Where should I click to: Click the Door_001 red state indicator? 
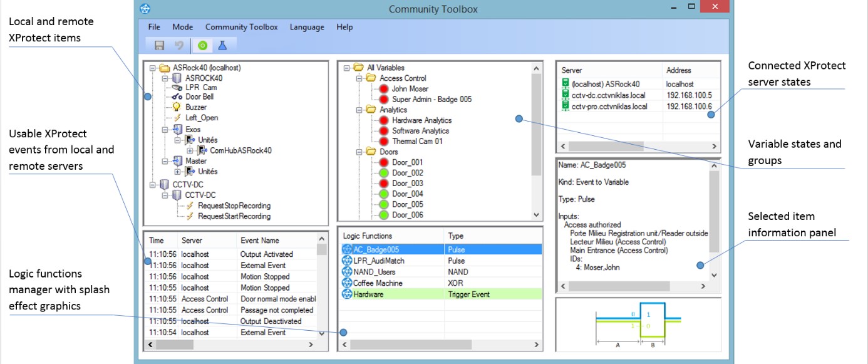tap(384, 162)
